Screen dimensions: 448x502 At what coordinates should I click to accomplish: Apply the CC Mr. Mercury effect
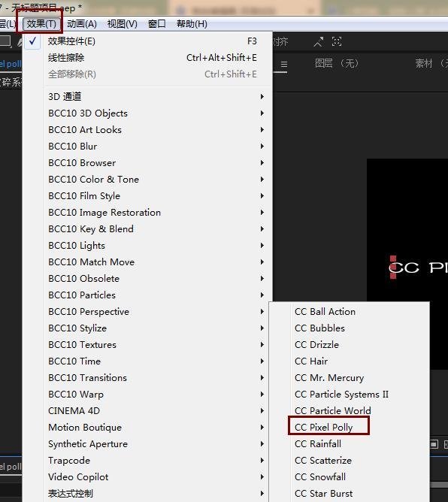[x=349, y=378]
